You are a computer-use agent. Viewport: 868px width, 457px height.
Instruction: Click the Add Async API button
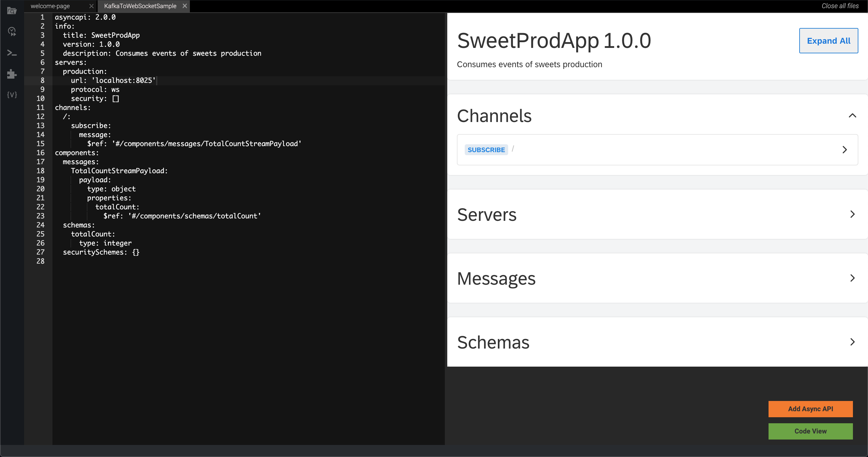[810, 409]
